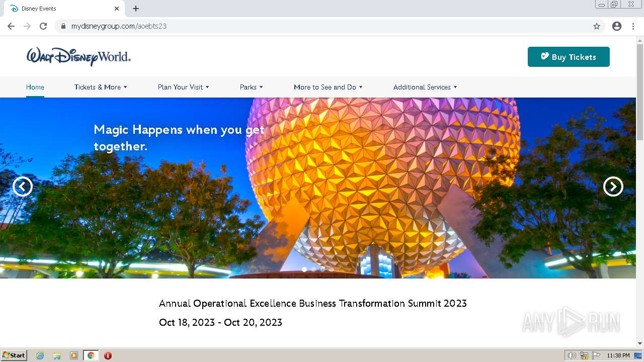
Task: Expand the Additional Services menu
Action: (425, 87)
